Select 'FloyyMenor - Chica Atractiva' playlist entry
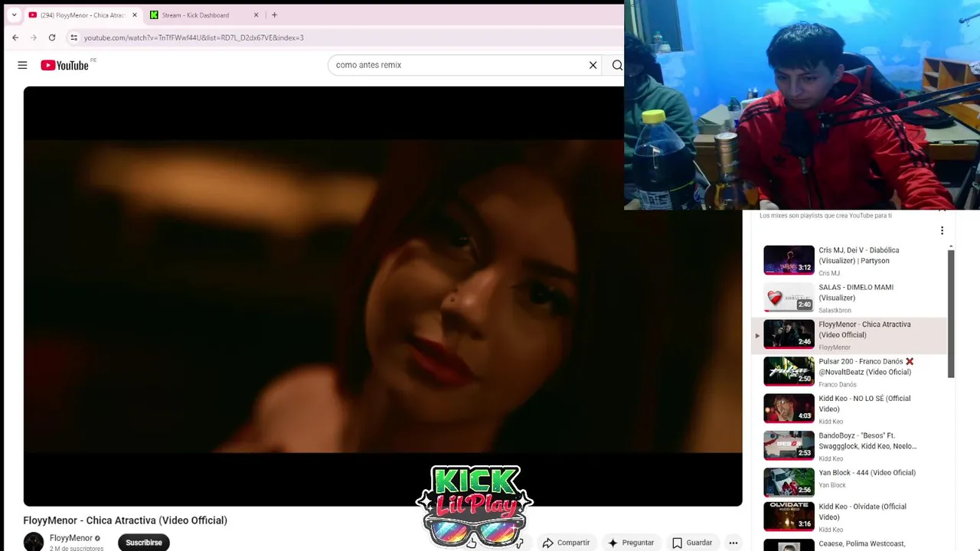 (850, 335)
